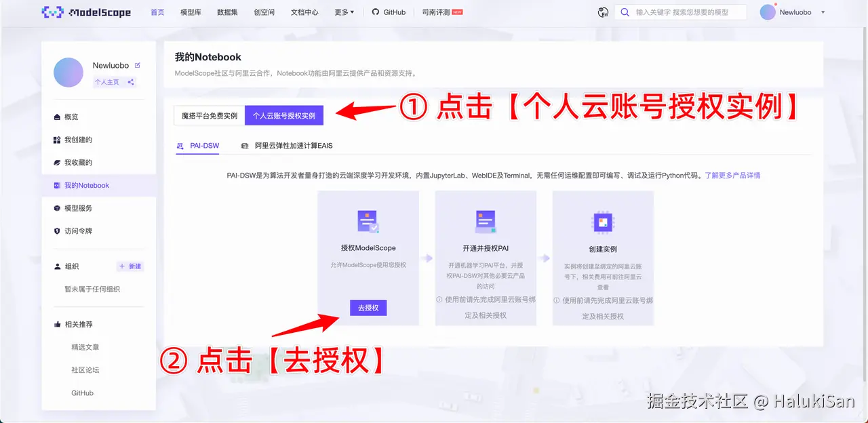The width and height of the screenshot is (868, 423).
Task: Select the 阿里云弹性加速计算EAIS tab
Action: [287, 146]
